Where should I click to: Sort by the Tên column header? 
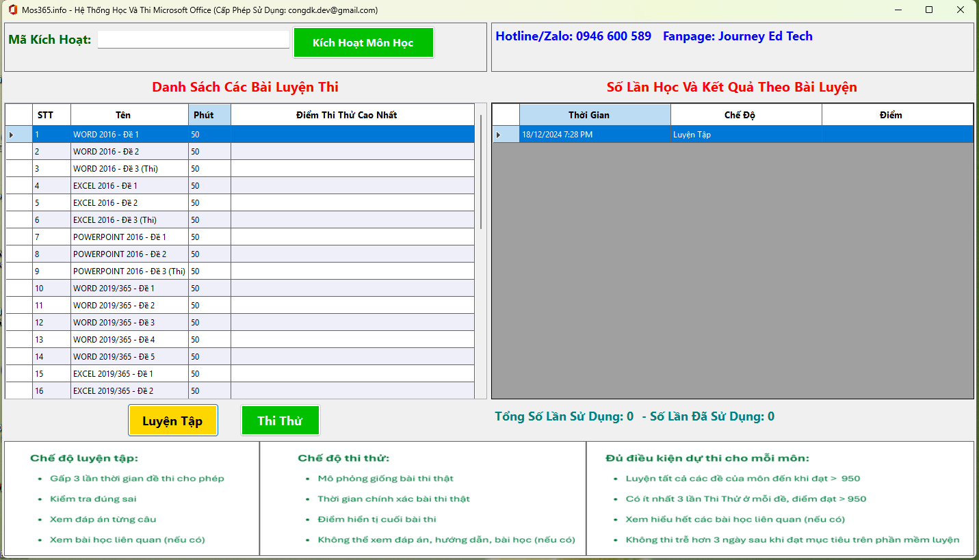pos(129,115)
